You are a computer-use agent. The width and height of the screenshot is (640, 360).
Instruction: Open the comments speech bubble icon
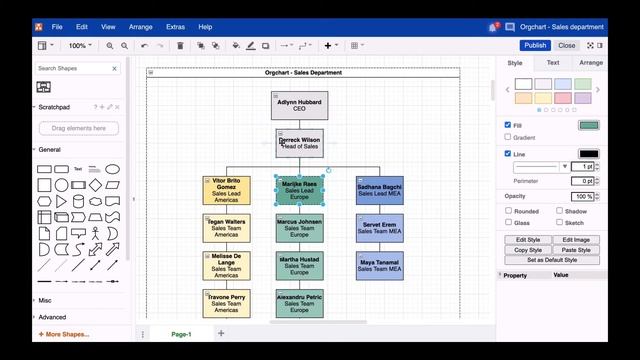510,27
